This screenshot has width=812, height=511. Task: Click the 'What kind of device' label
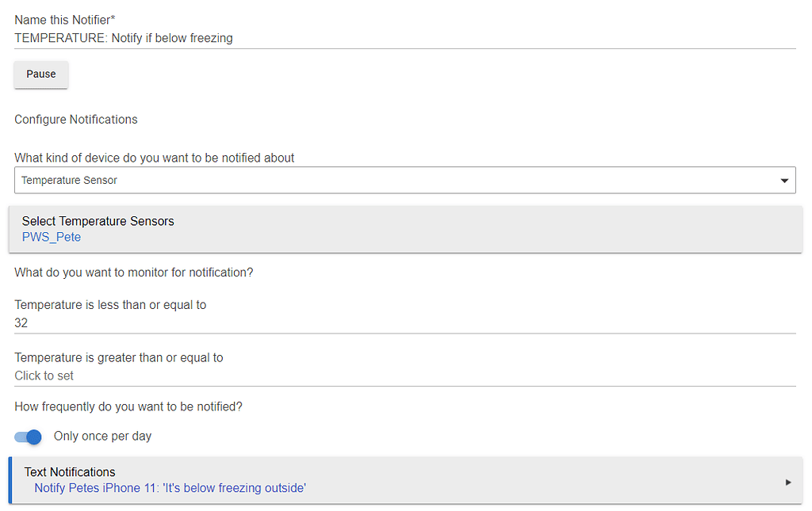(x=155, y=158)
